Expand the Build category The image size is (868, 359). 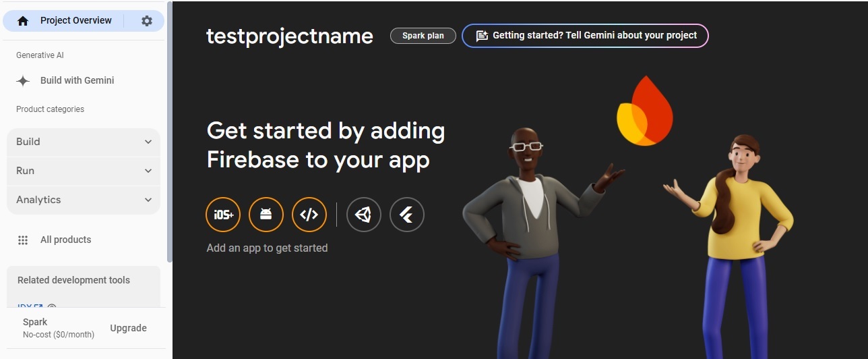84,142
